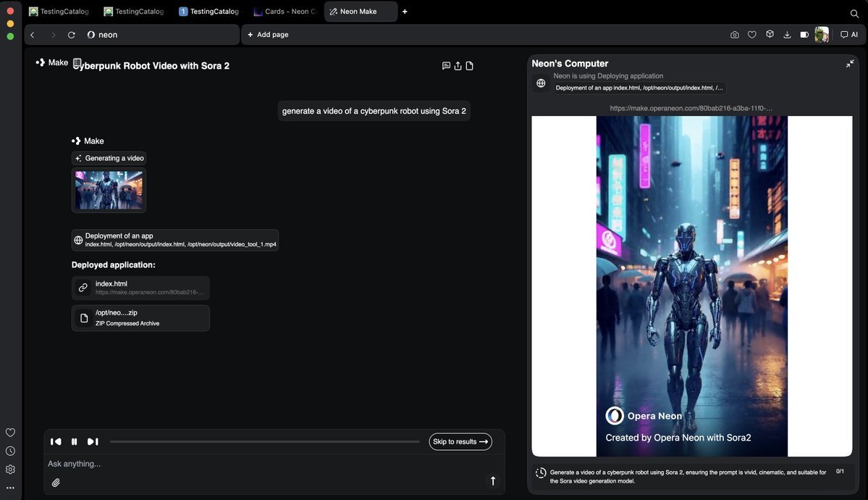Share the Cyberpunk Robot chat via share icon
Viewport: 868px width, 500px height.
(457, 65)
